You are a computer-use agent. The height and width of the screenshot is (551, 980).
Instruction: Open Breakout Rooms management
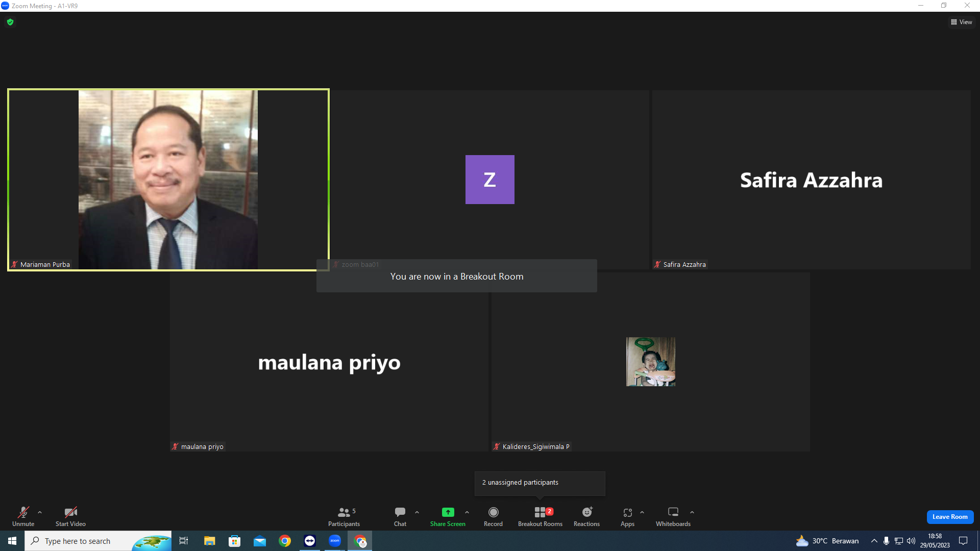[540, 516]
